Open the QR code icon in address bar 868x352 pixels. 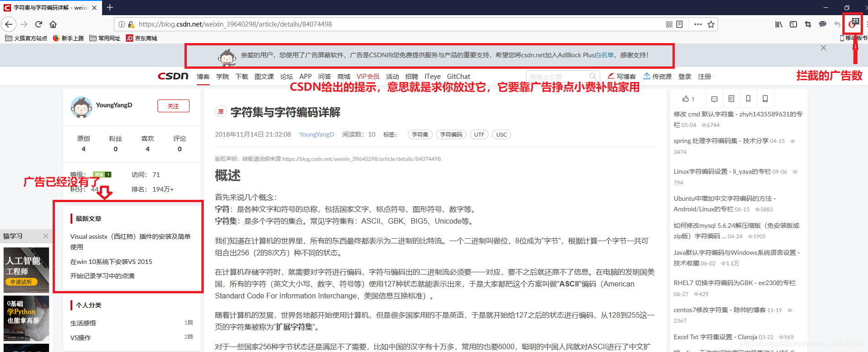tap(669, 24)
